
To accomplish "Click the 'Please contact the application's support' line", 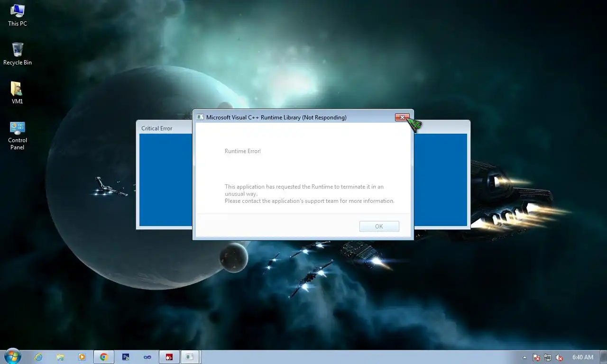I will tap(310, 201).
